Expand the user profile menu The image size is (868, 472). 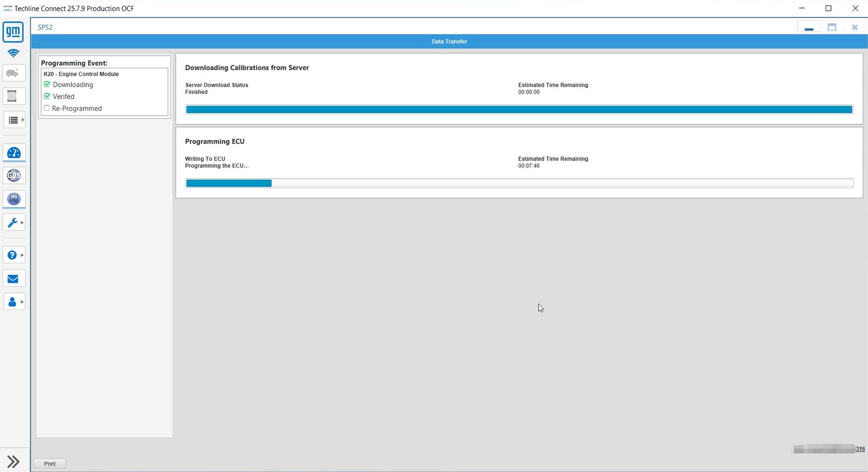[x=14, y=302]
